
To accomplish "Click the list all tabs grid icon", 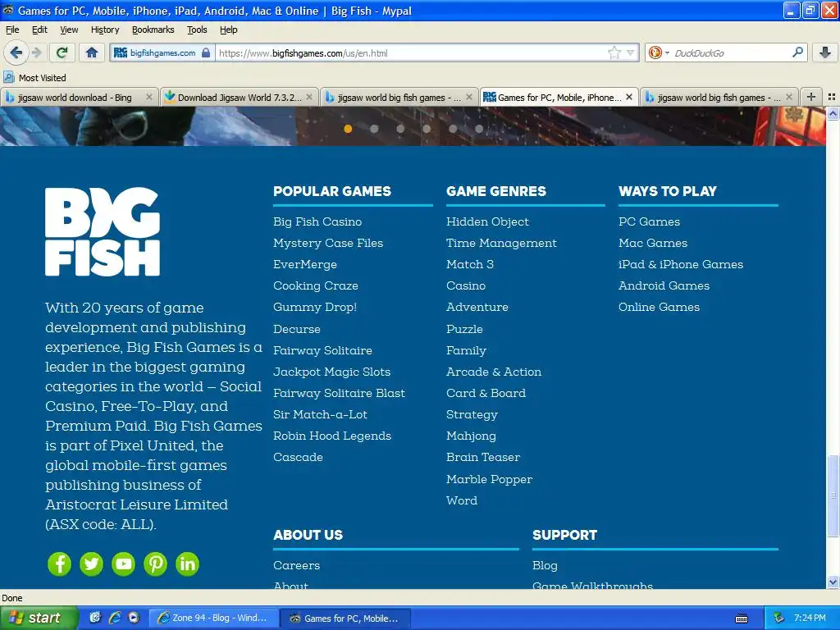I will point(832,97).
